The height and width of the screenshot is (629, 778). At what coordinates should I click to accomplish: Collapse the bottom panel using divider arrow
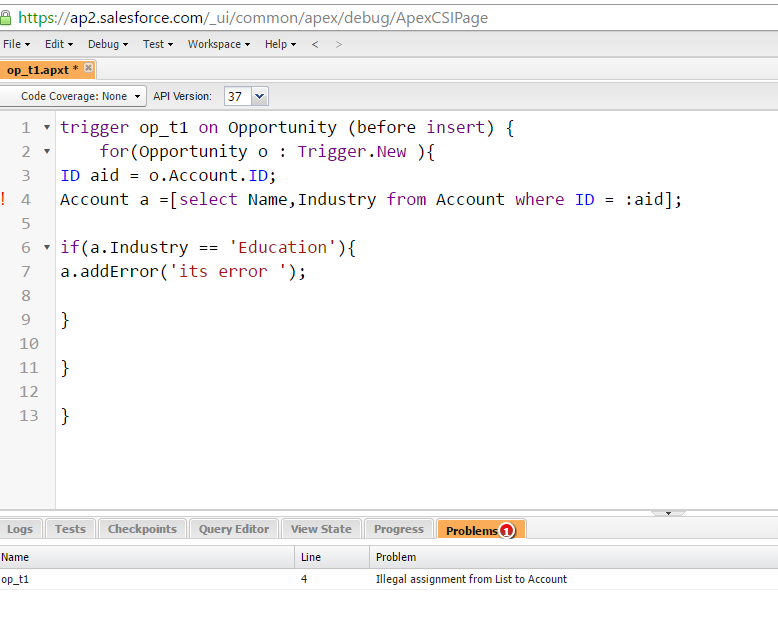668,513
